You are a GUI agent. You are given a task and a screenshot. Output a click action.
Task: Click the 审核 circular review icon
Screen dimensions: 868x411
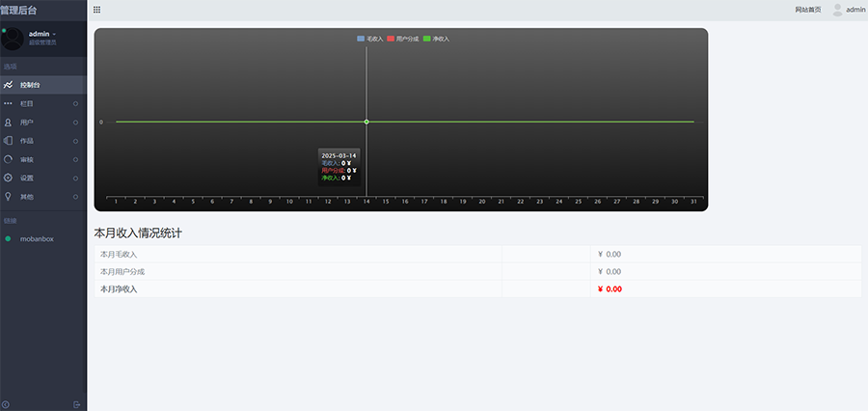[8, 159]
